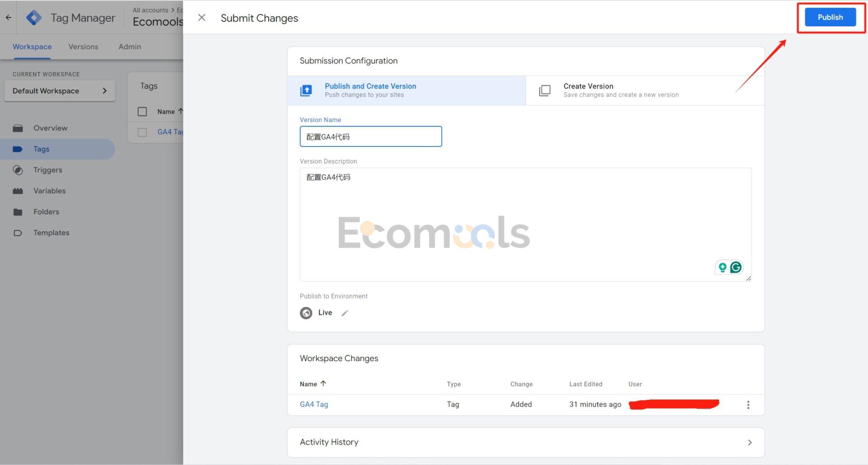Close the Submit Changes panel

tap(202, 18)
